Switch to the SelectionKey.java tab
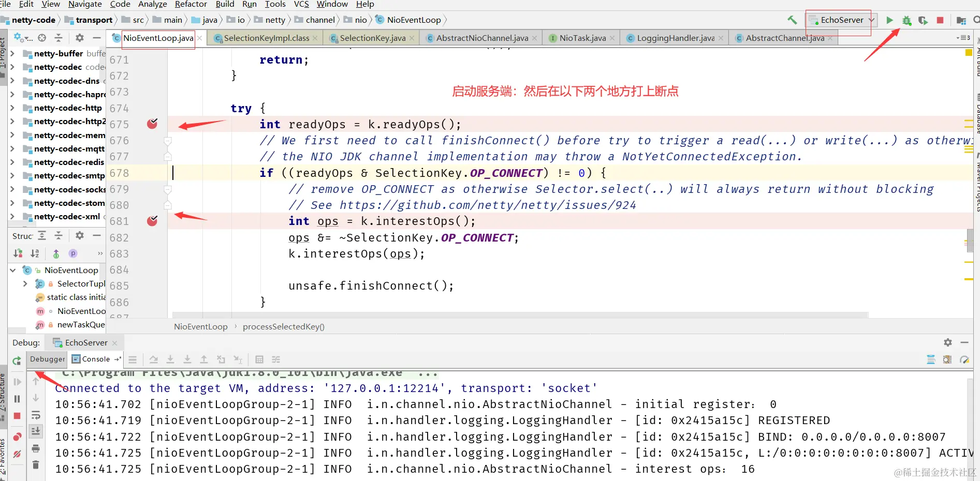This screenshot has width=980, height=481. 372,38
